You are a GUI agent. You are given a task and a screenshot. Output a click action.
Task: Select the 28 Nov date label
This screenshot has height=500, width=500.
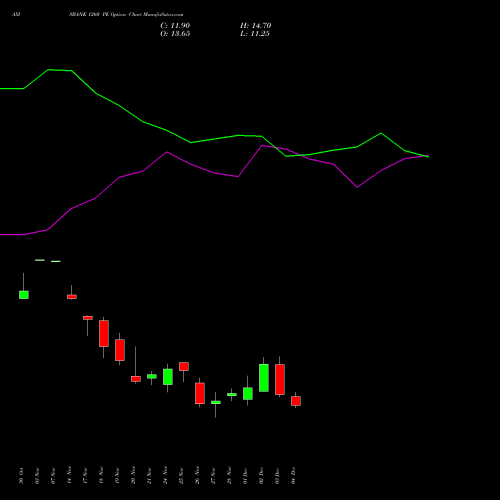pos(229,476)
